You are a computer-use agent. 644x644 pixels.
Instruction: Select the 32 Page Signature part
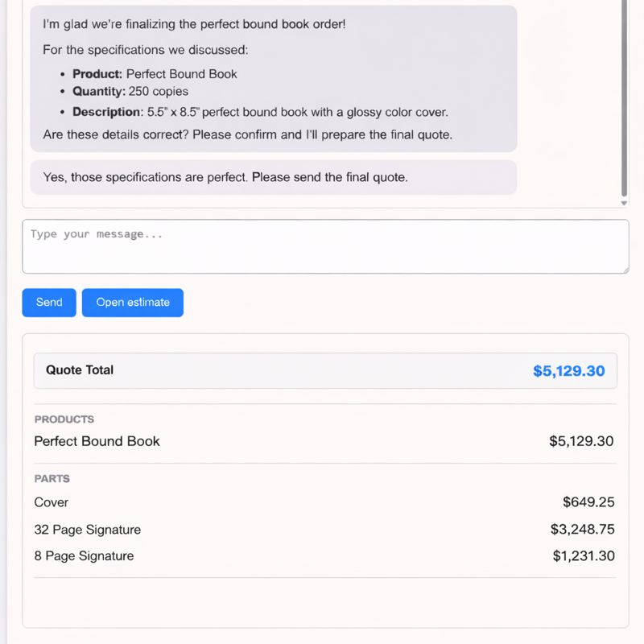point(87,530)
